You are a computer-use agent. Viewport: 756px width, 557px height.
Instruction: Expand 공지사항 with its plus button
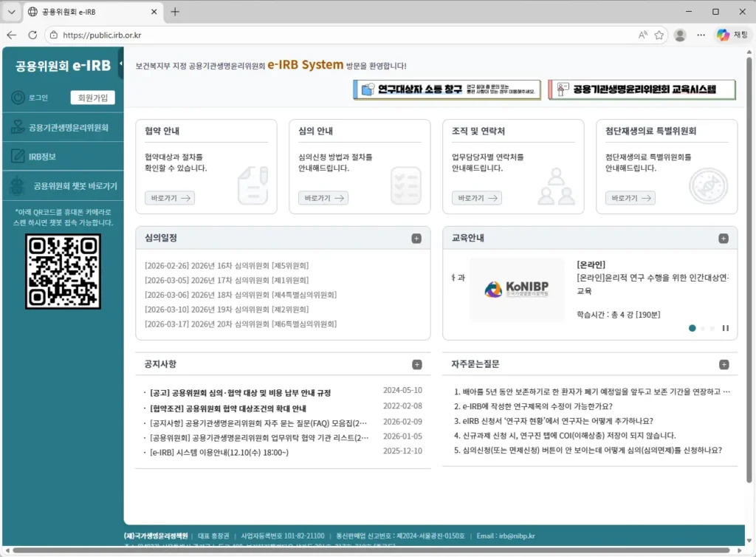419,363
